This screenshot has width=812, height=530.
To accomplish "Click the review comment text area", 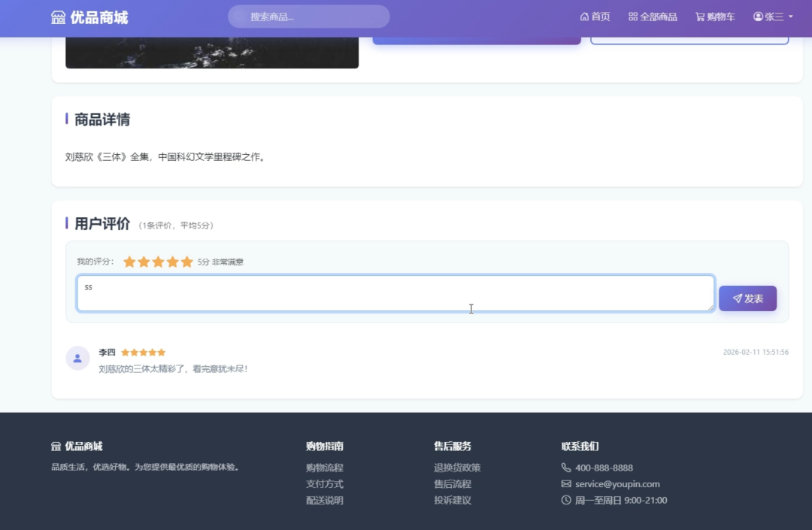I will click(395, 293).
